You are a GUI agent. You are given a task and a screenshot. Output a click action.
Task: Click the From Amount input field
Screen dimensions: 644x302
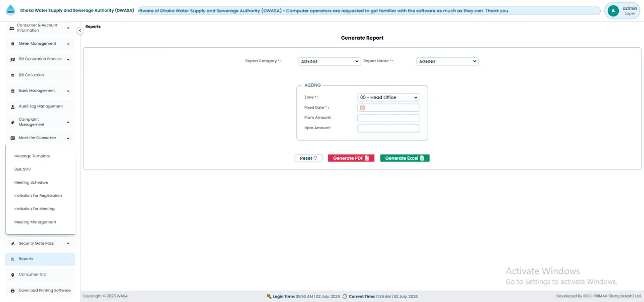point(388,118)
